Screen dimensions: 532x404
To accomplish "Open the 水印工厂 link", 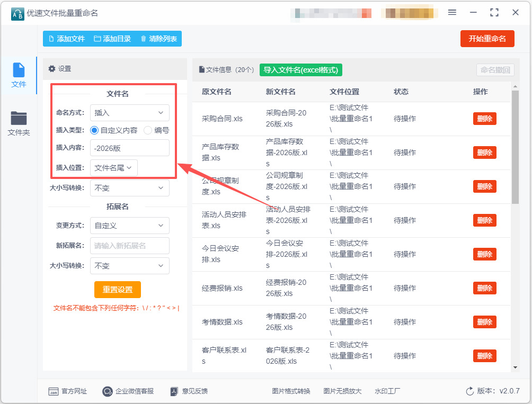I will coord(387,391).
